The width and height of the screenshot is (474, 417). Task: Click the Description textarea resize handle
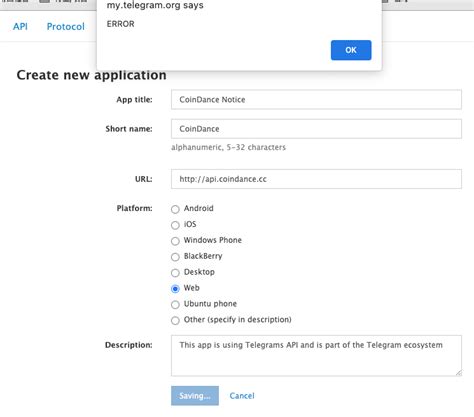[x=459, y=373]
